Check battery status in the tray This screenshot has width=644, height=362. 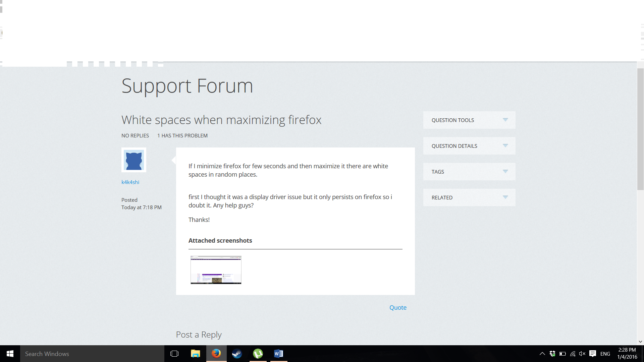562,354
